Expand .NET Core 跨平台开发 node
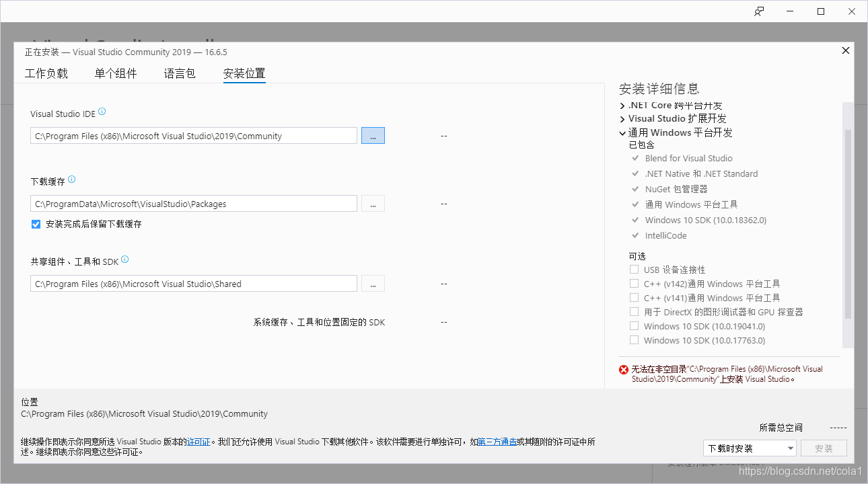 (622, 106)
